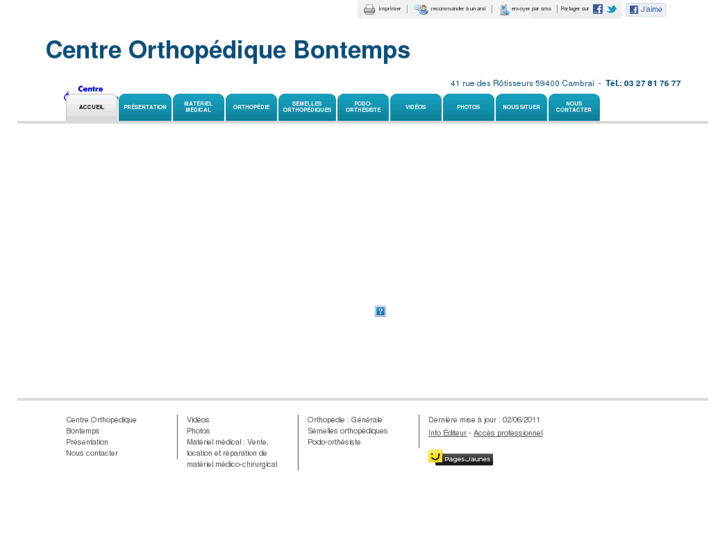This screenshot has height=545, width=727.
Task: Click the Accès professionnel link
Action: (508, 433)
